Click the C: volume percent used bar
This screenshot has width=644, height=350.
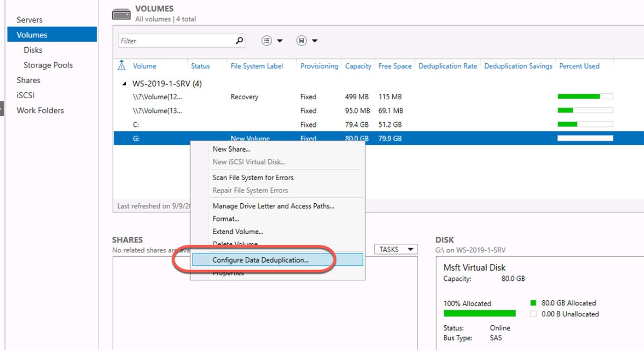pos(585,124)
